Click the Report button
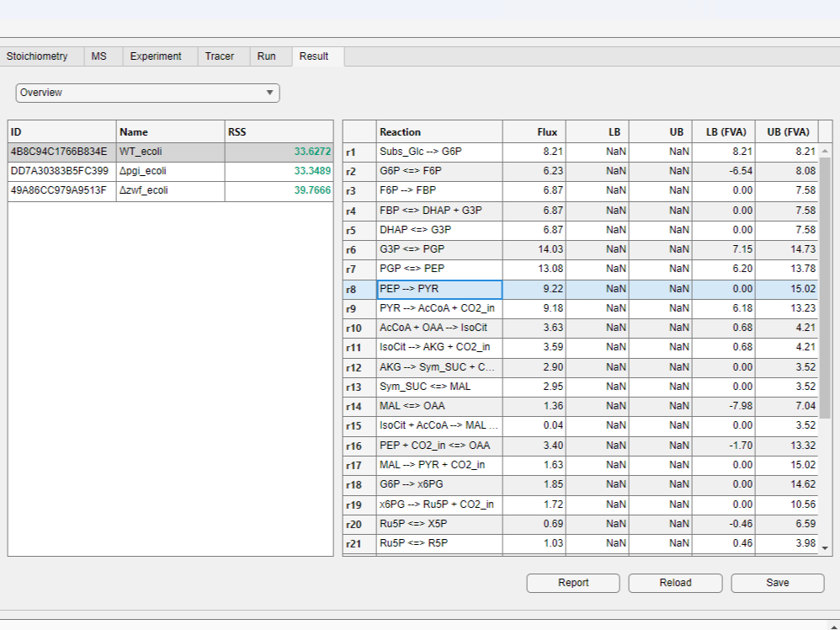This screenshot has width=840, height=630. 573,583
